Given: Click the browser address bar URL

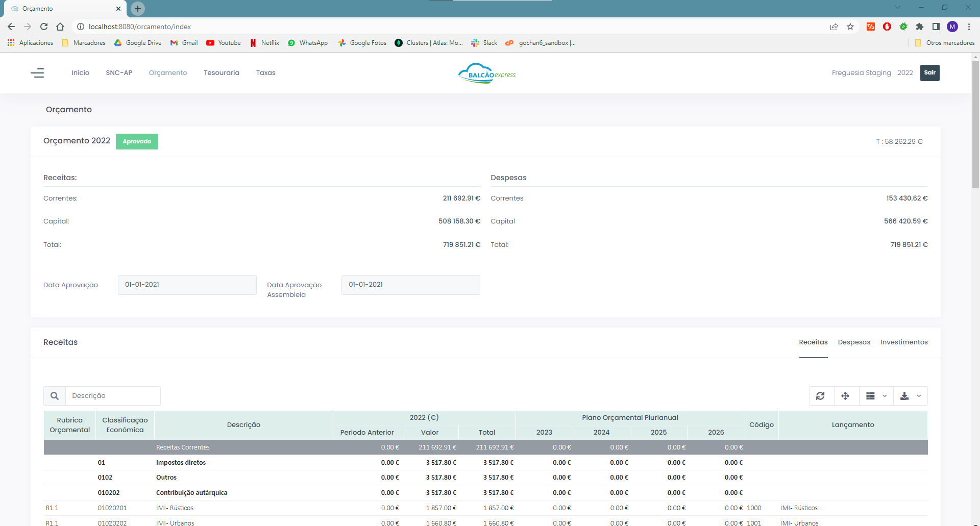Looking at the screenshot, I should (x=140, y=27).
